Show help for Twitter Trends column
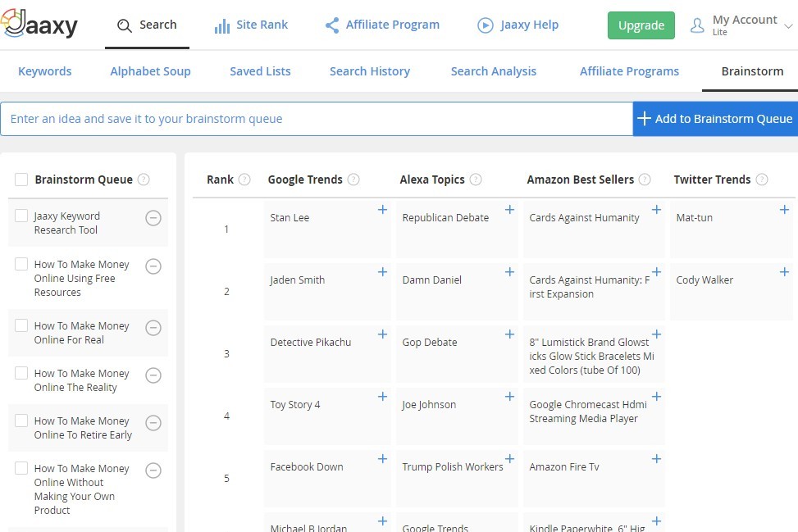 pyautogui.click(x=761, y=180)
